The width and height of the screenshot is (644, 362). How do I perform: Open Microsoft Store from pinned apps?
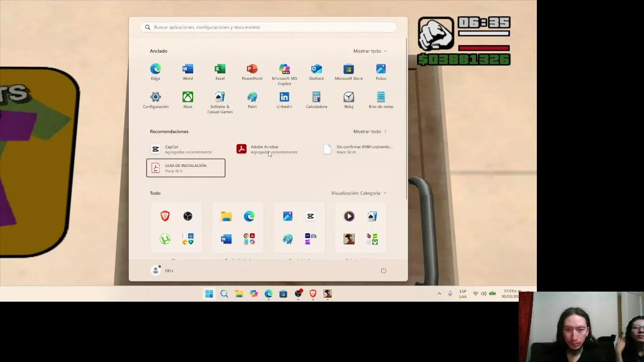[349, 72]
